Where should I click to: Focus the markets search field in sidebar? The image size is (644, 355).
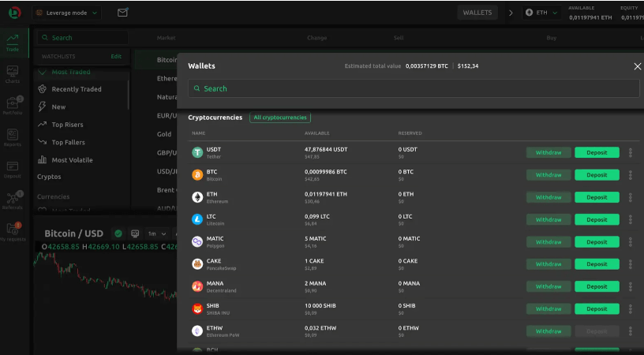click(83, 38)
